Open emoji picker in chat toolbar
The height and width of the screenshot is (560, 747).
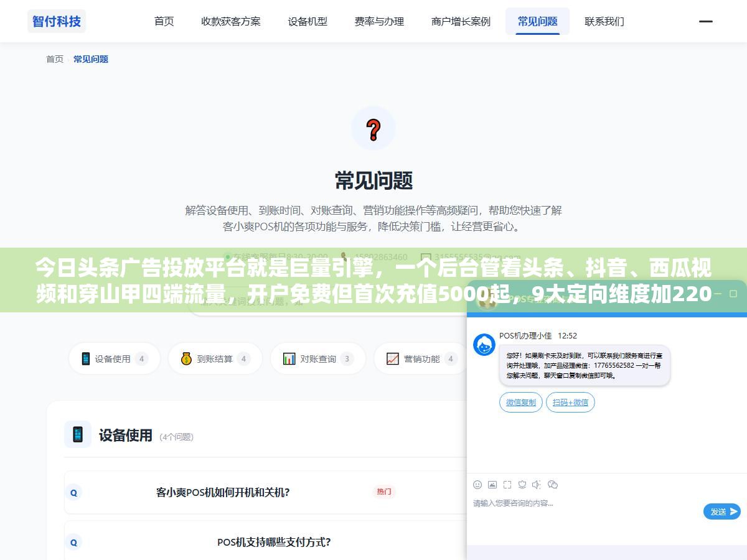477,484
